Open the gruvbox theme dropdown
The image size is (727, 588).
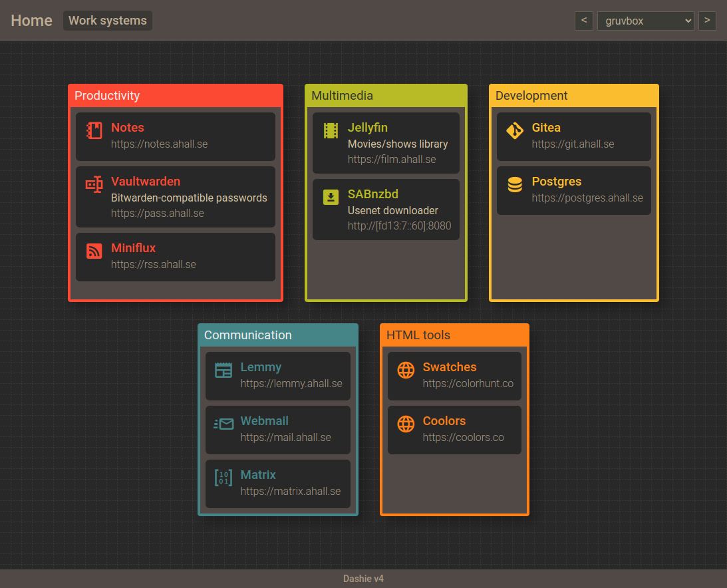pyautogui.click(x=645, y=21)
